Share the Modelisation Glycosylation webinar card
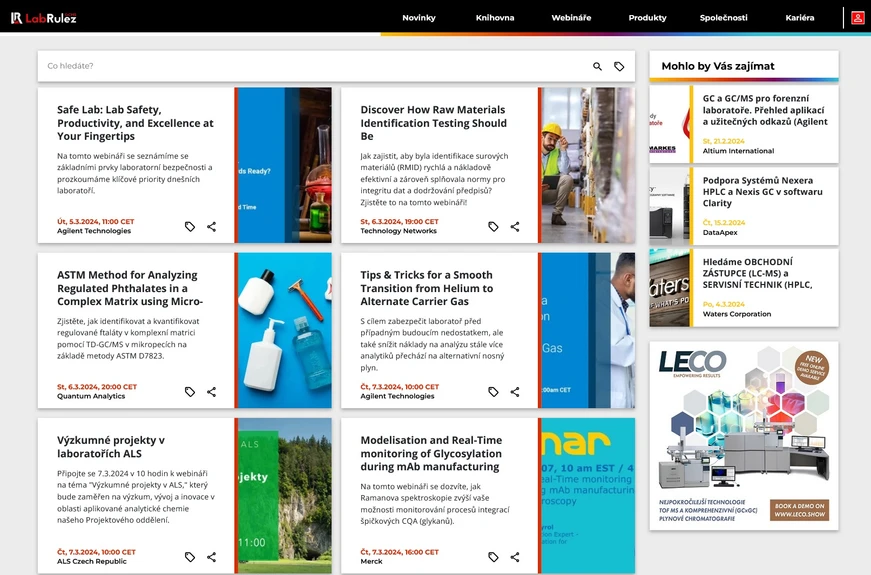The height and width of the screenshot is (575, 871). (x=515, y=557)
